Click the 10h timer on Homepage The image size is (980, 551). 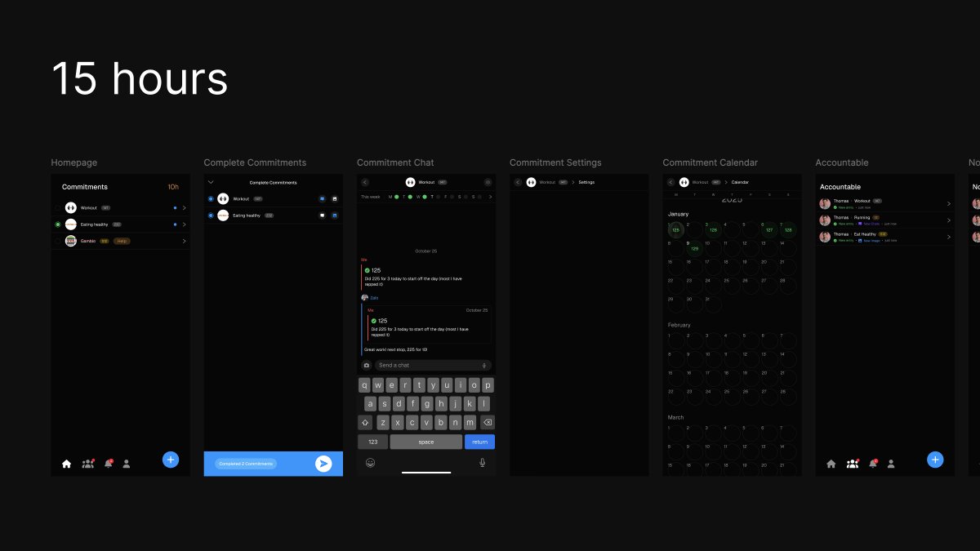point(173,187)
